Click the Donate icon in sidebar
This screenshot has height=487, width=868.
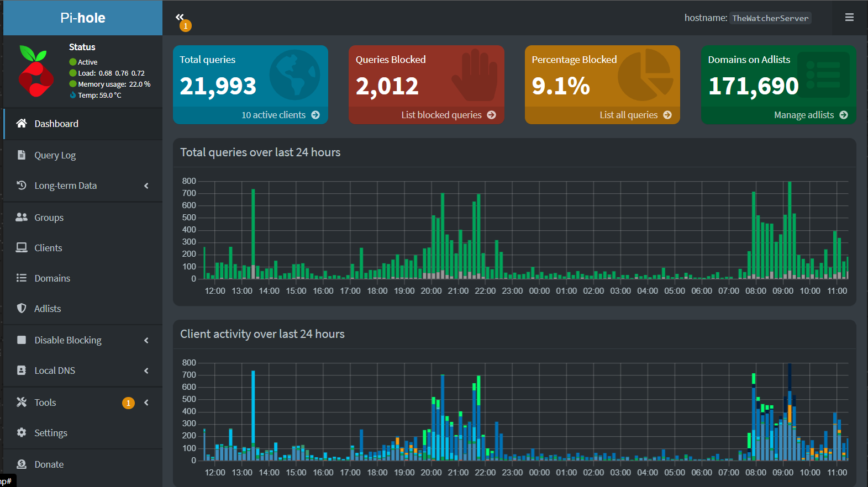click(x=22, y=464)
